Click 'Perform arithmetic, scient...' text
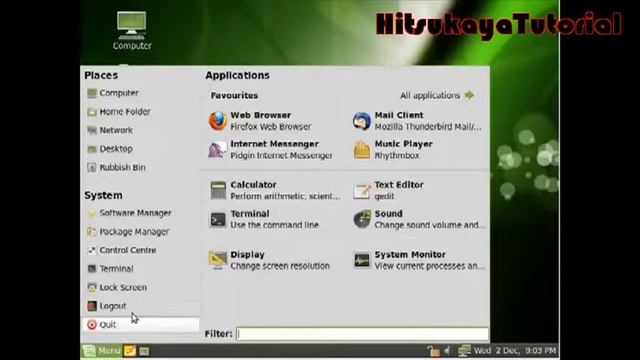 (x=285, y=196)
